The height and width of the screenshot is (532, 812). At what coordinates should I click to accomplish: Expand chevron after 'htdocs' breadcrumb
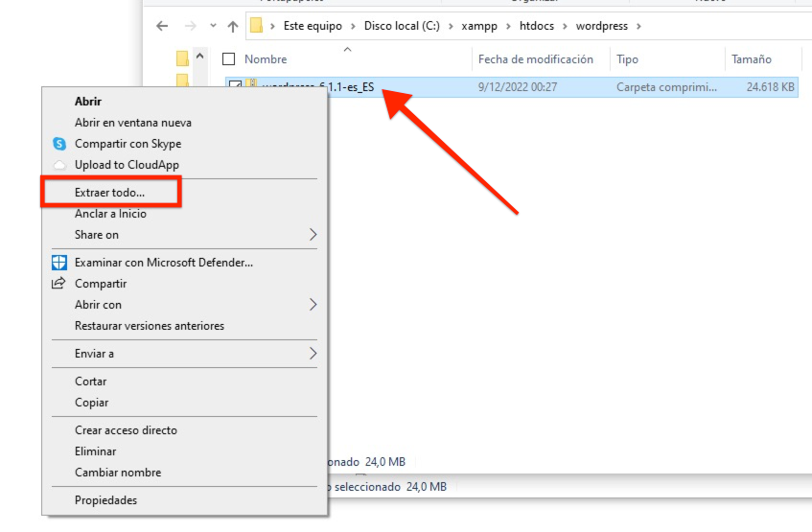click(565, 26)
